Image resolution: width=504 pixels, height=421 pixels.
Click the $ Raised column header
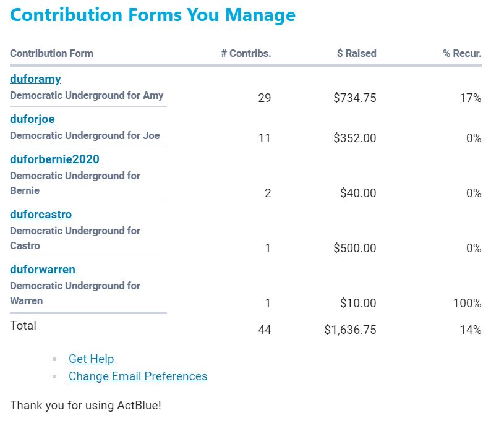coord(356,53)
